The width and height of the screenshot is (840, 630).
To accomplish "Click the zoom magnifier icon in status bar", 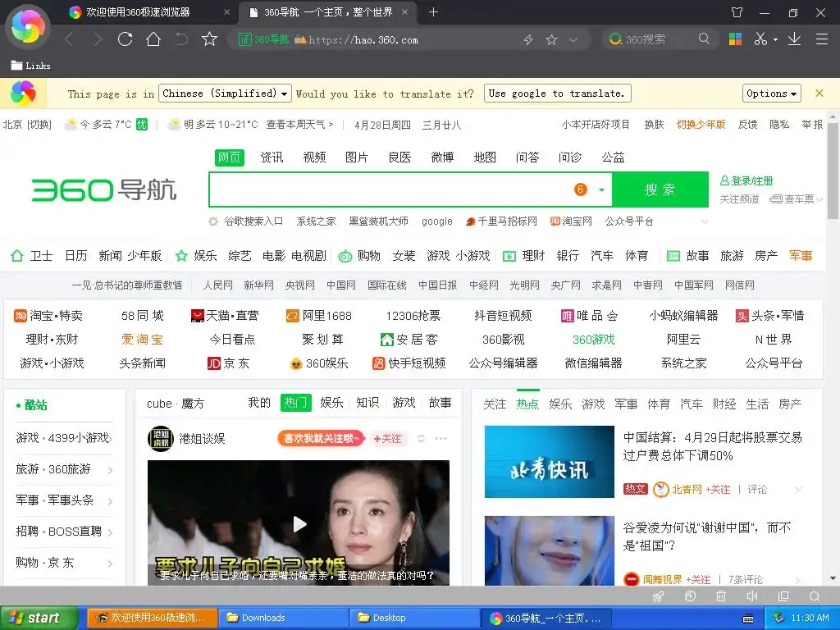I will point(815,596).
